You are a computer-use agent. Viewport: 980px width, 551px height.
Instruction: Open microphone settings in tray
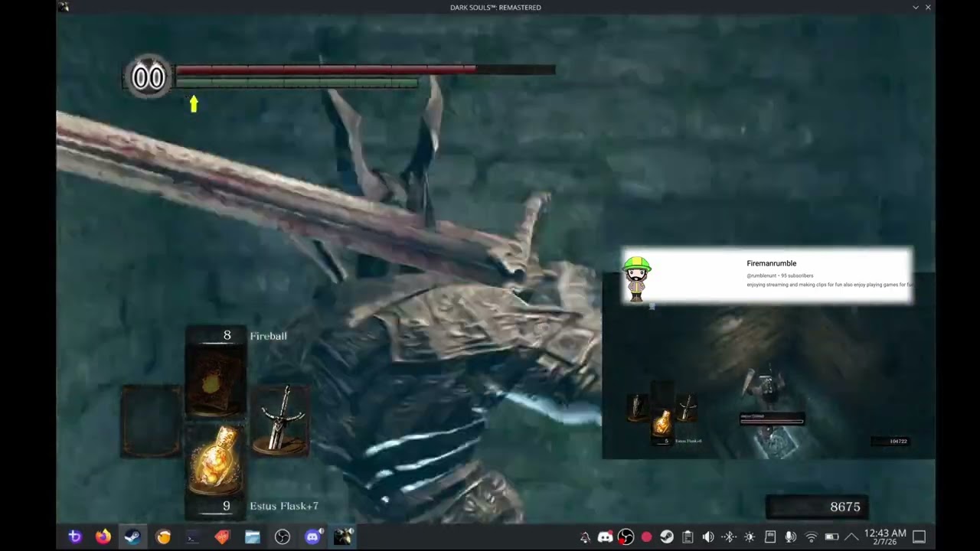[791, 537]
